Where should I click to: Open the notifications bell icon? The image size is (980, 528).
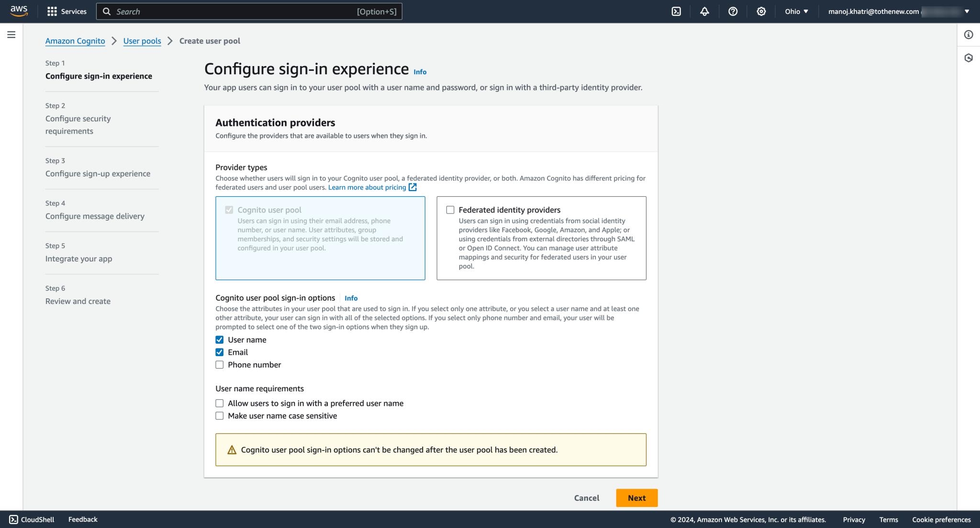click(x=704, y=11)
